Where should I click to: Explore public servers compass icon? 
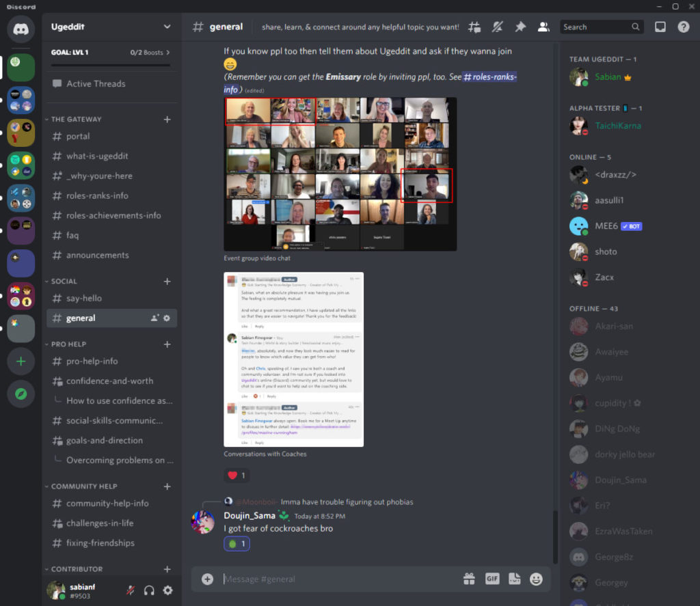[x=21, y=394]
